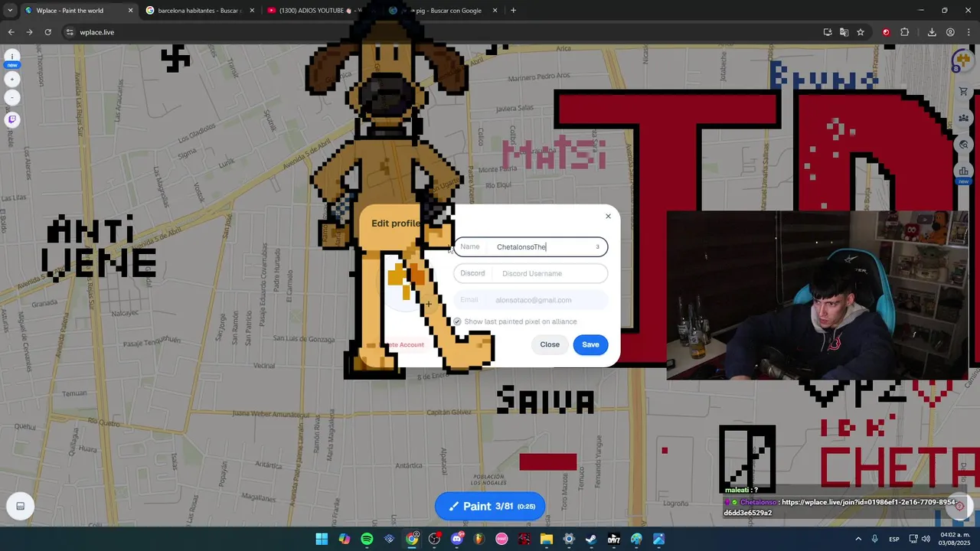Open a new browser tab

click(513, 11)
